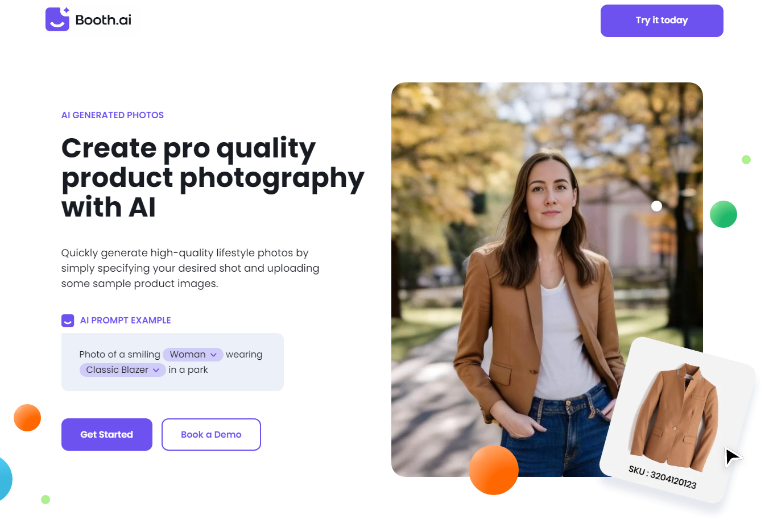This screenshot has width=769, height=532.
Task: Click the green sphere right of the photo
Action: pyautogui.click(x=723, y=214)
